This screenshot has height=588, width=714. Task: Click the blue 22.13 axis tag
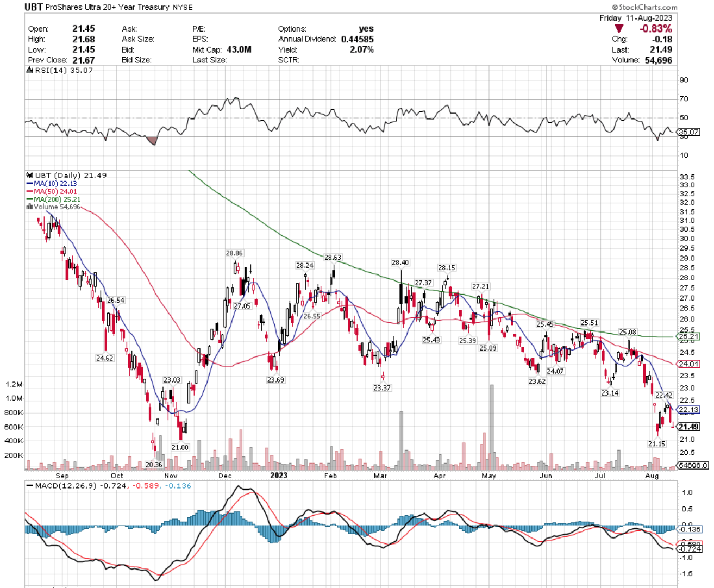pos(688,410)
